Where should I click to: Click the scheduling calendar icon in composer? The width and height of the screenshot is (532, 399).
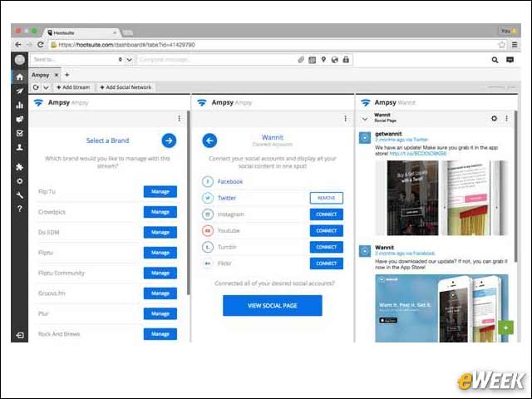click(313, 60)
